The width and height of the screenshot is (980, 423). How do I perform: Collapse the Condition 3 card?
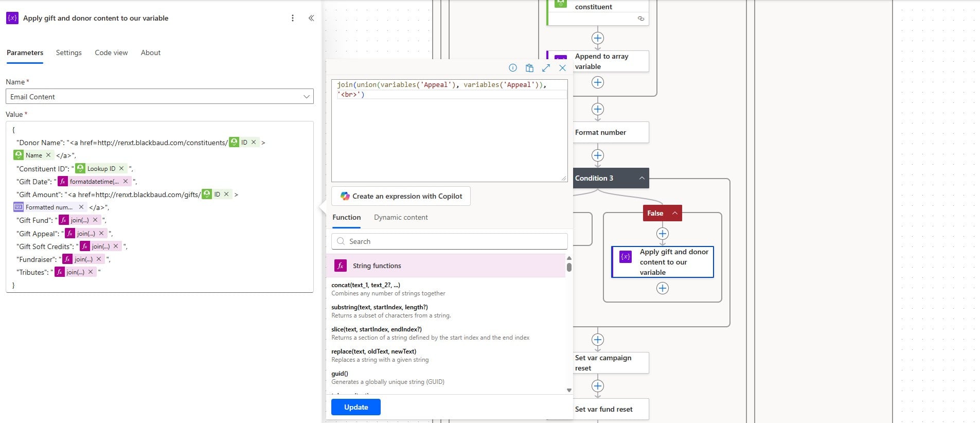point(642,178)
